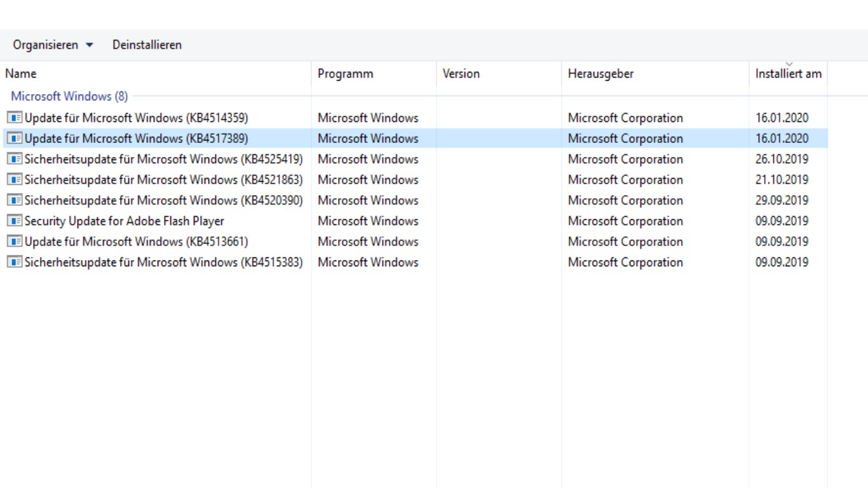Click the icon beside update KB4513661

(x=15, y=241)
